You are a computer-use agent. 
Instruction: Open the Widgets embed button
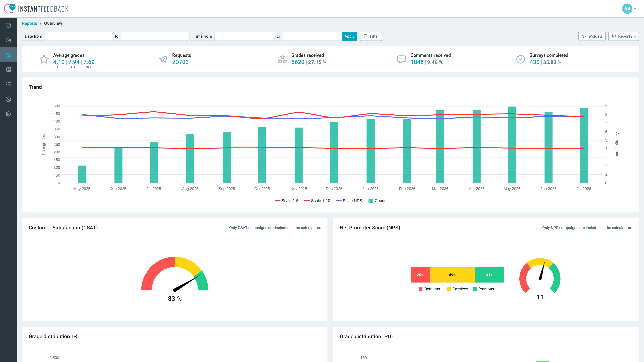point(592,36)
